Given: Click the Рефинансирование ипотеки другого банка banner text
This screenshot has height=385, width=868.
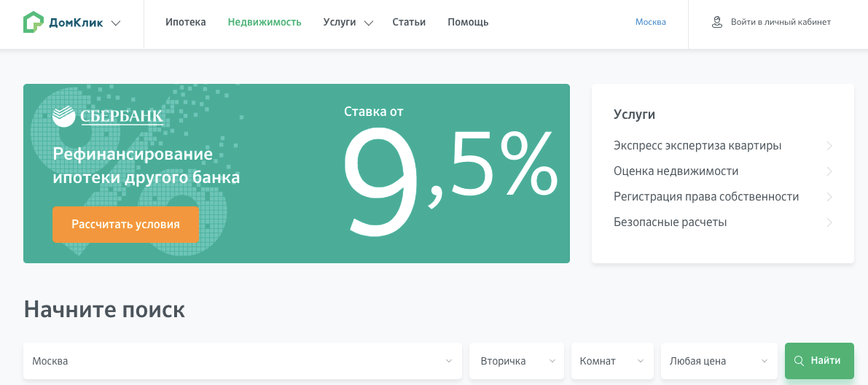Looking at the screenshot, I should click(x=146, y=166).
